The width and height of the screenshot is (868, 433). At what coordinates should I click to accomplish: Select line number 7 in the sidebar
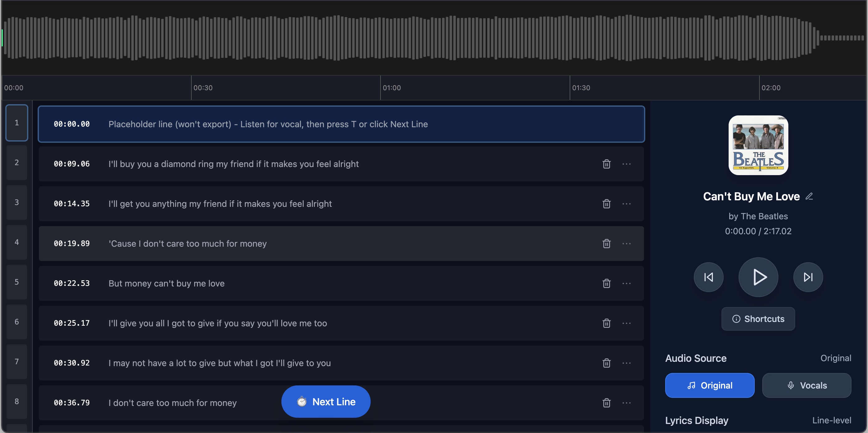[x=16, y=361]
